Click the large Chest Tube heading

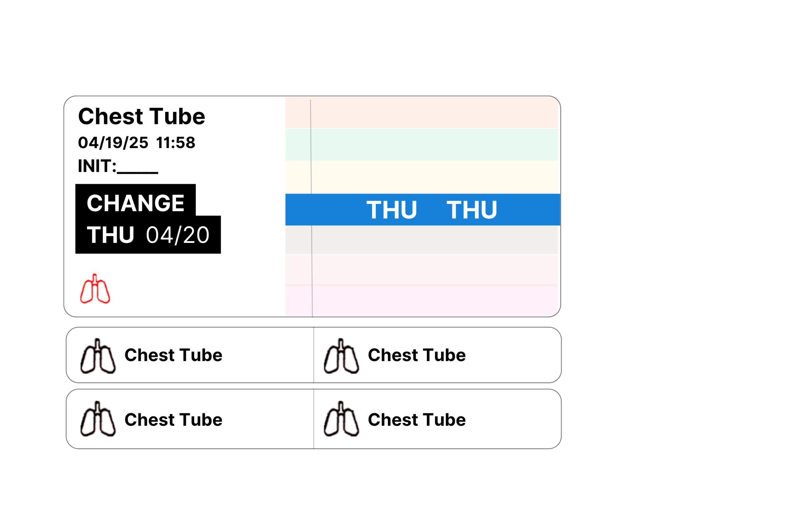(142, 116)
